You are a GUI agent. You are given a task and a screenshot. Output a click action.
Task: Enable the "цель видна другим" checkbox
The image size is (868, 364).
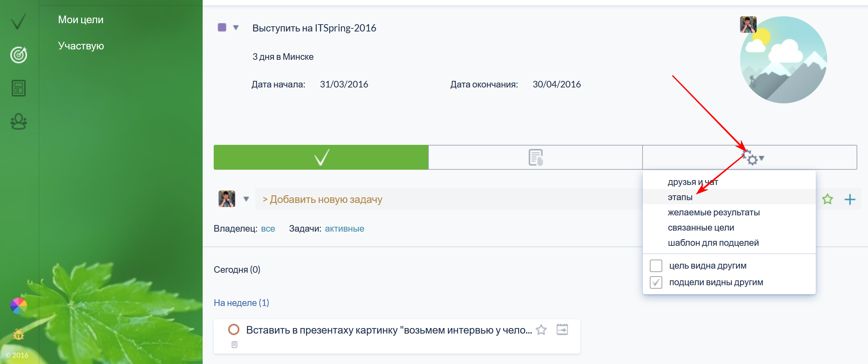656,266
